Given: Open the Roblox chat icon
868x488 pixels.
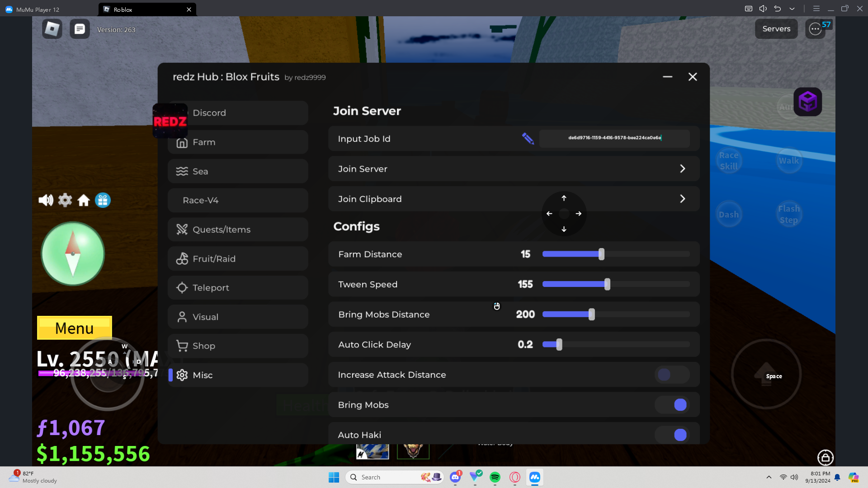Looking at the screenshot, I should coord(80,29).
